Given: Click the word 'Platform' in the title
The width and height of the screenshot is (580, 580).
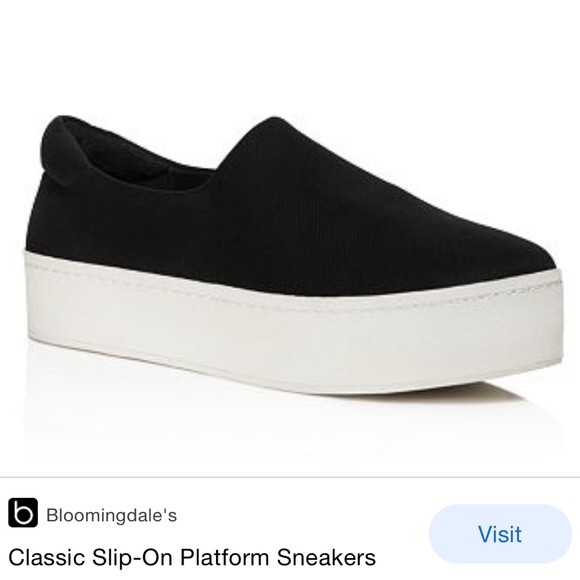Looking at the screenshot, I should point(225,557).
